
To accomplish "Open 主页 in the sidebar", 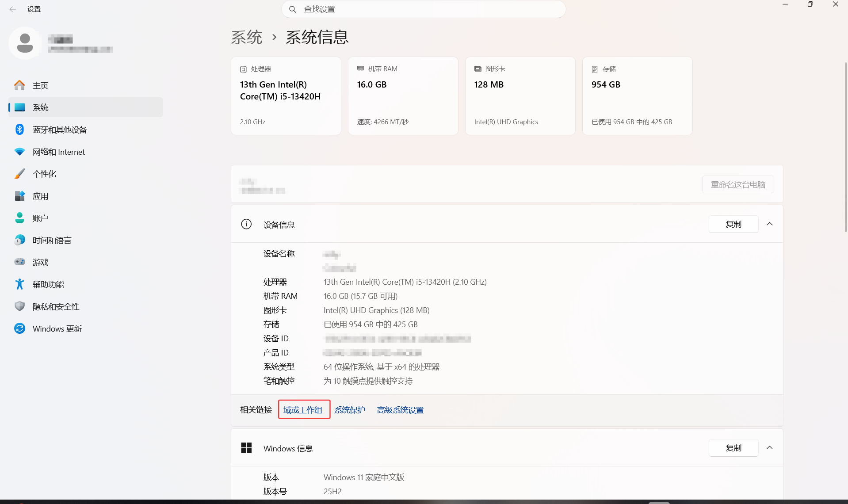I will 85,85.
